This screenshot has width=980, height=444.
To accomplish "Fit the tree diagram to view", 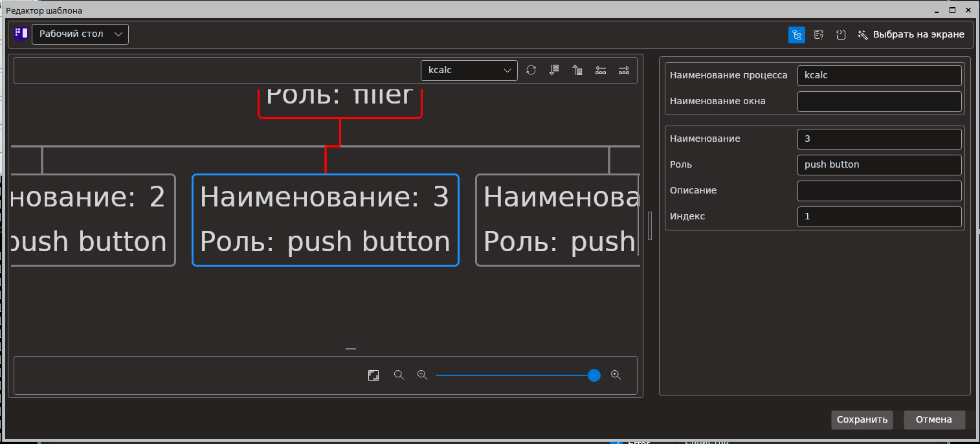I will (373, 375).
